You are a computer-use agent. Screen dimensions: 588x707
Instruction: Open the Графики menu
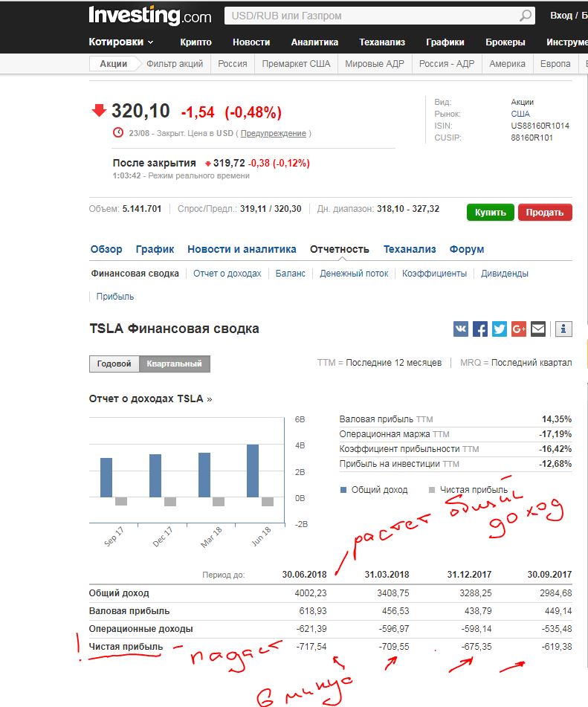[445, 42]
